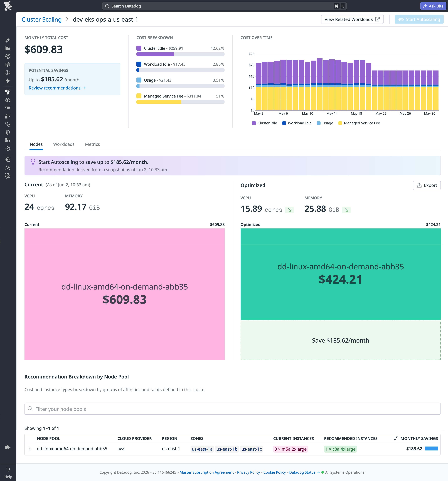Open the Datadog Status link
Screen dimensions: 448x481
(304, 472)
